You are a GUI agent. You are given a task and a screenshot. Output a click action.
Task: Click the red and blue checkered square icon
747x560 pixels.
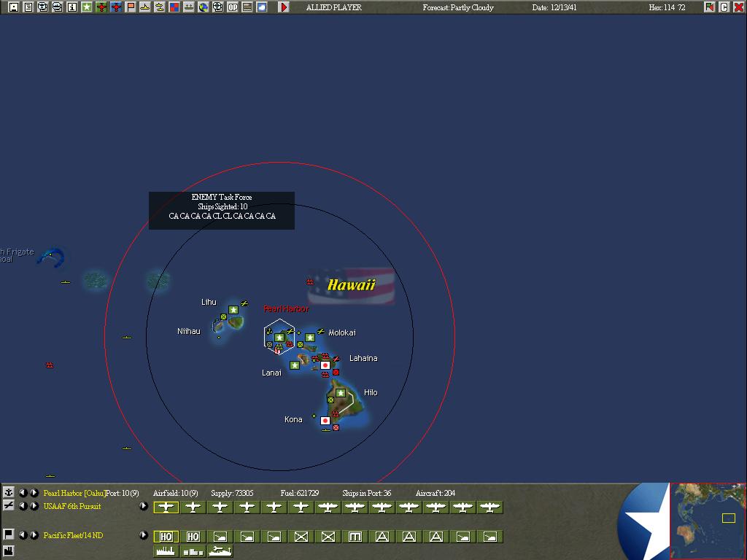coord(174,7)
